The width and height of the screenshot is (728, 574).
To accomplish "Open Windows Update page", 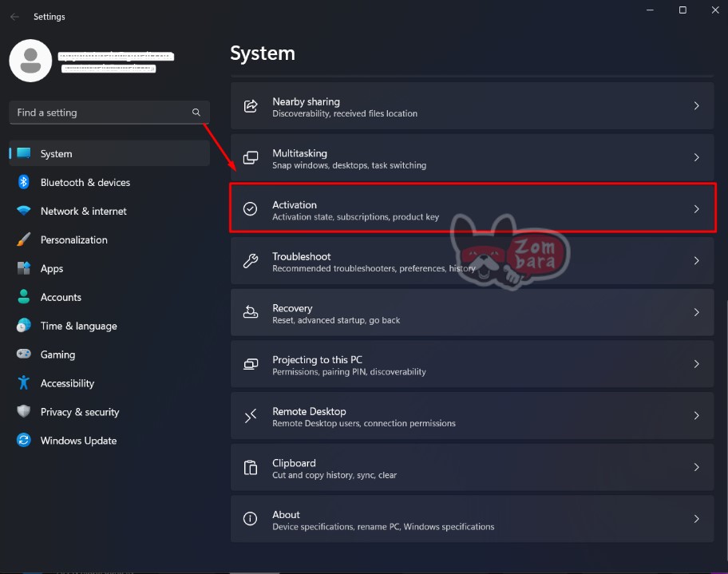I will coord(109,440).
